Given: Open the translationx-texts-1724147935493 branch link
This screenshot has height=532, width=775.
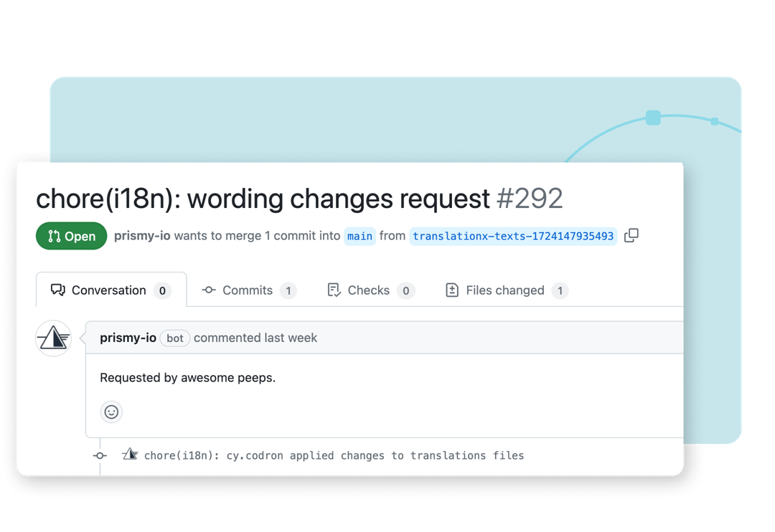Looking at the screenshot, I should [x=513, y=236].
